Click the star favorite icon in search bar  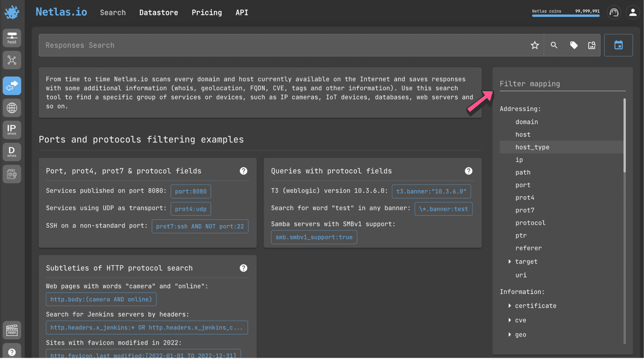pos(534,45)
